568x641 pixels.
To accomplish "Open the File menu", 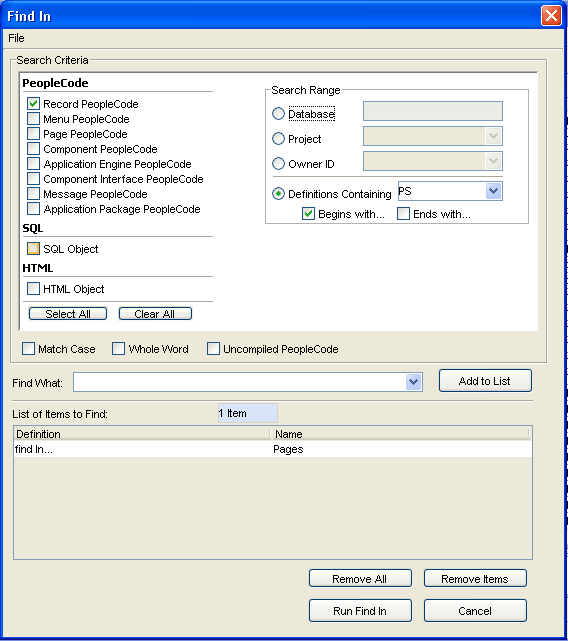I will tap(16, 38).
